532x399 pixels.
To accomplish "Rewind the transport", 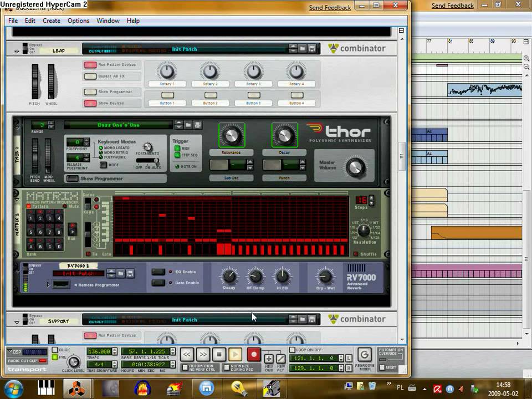I will tap(187, 355).
